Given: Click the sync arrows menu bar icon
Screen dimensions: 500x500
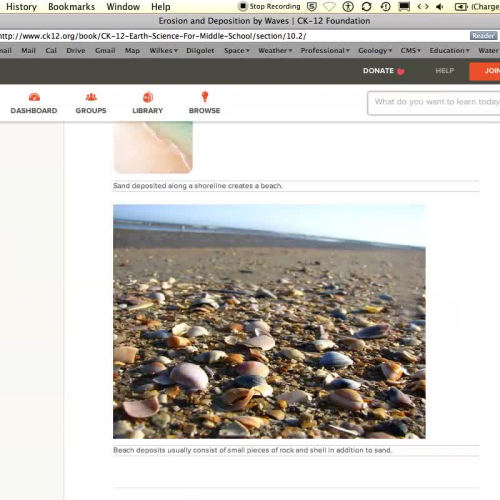Looking at the screenshot, I should 367,6.
